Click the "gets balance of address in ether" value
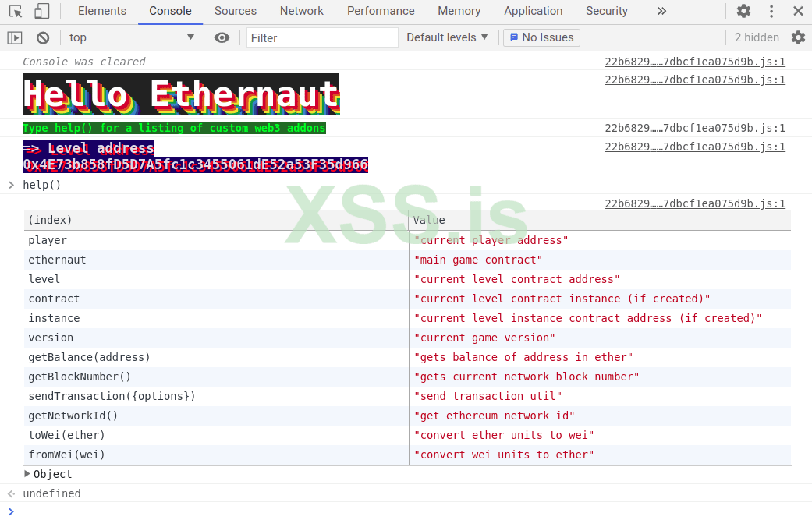 pyautogui.click(x=523, y=357)
